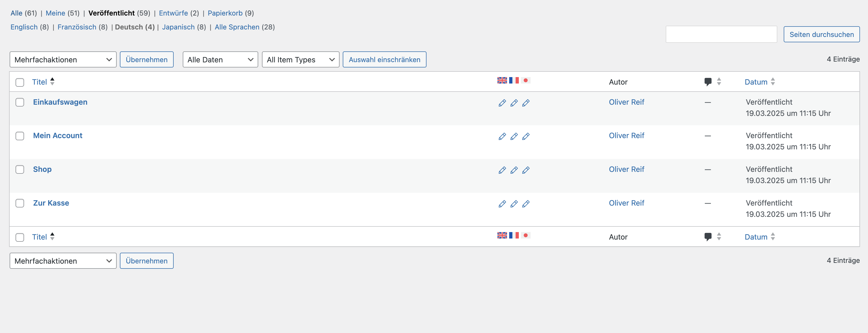This screenshot has height=333, width=868.
Task: Click sort arrows next to footer Datum
Action: point(773,237)
